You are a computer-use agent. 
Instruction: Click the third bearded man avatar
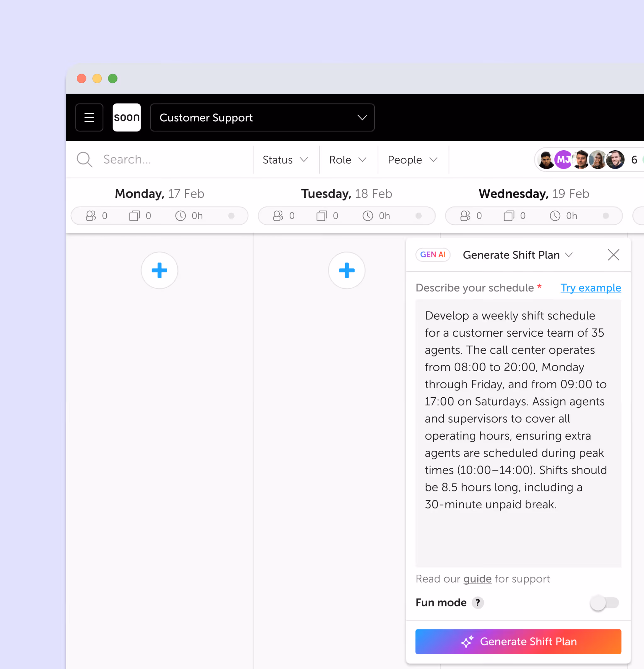[x=580, y=160]
